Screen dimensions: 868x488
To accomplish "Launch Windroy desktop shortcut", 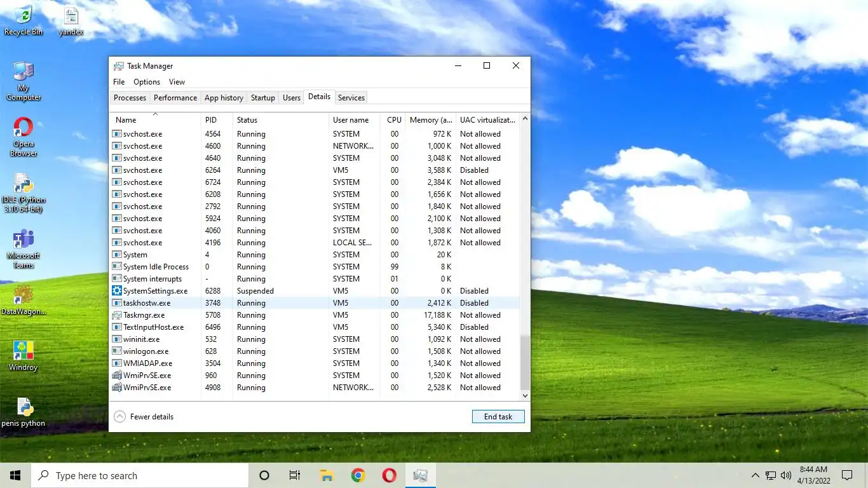I will (x=24, y=356).
